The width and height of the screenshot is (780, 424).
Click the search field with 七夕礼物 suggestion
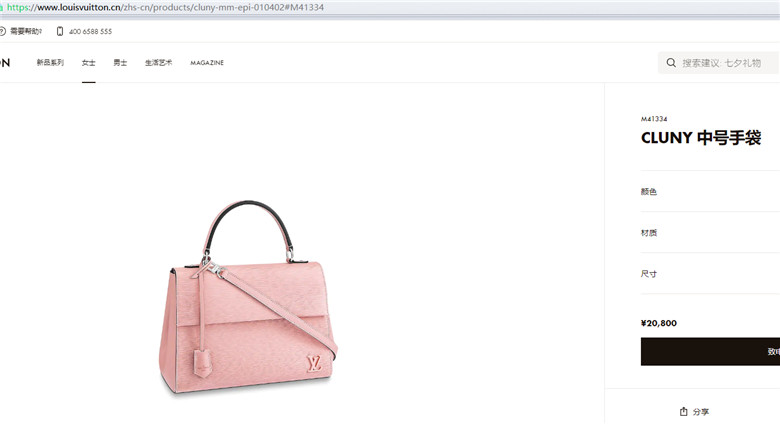pyautogui.click(x=718, y=63)
